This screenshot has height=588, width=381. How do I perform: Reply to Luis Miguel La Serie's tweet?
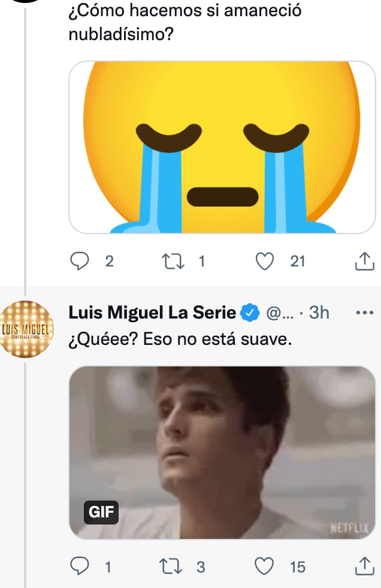point(80,566)
